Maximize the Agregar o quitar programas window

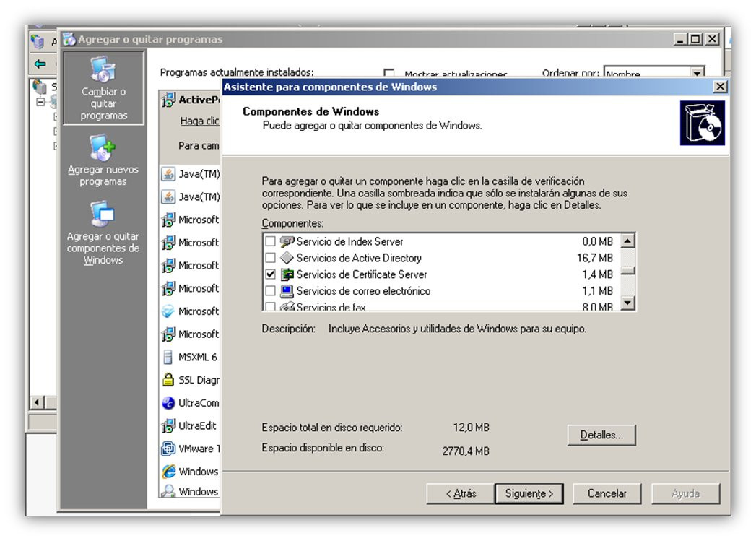coord(695,39)
